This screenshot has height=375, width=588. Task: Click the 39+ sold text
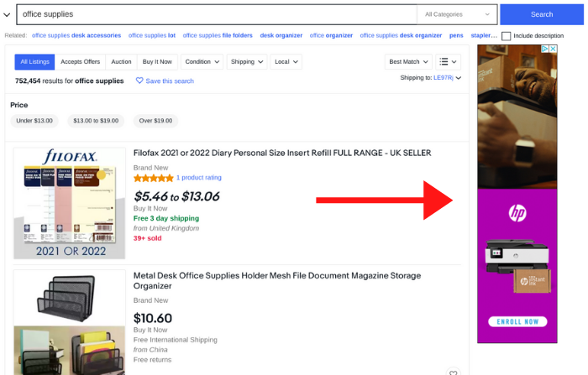[x=147, y=238]
